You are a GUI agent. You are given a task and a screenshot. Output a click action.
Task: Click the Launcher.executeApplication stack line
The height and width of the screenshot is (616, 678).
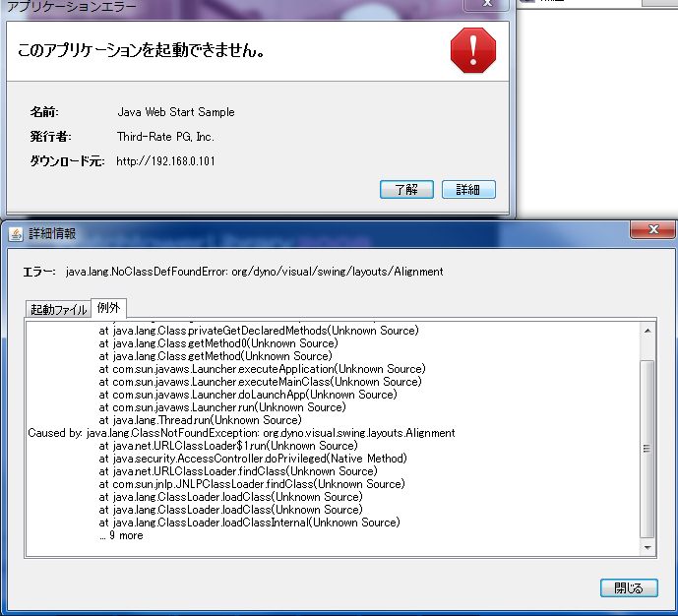(263, 369)
